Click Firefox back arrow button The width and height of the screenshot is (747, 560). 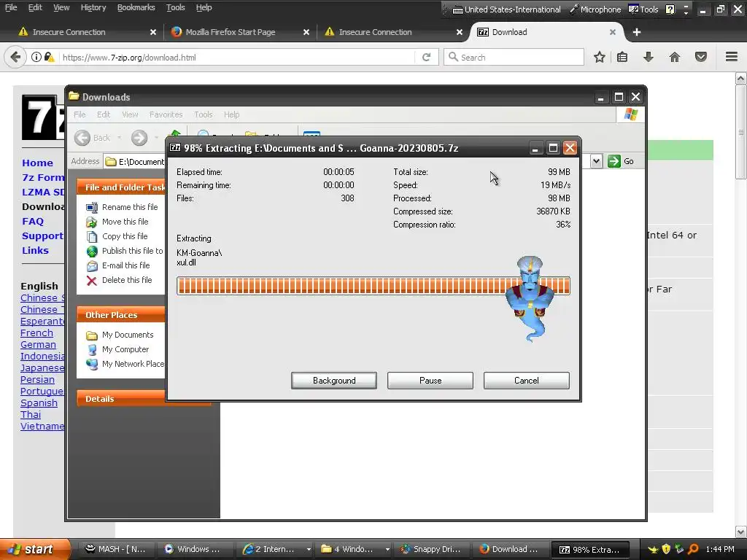tap(15, 57)
